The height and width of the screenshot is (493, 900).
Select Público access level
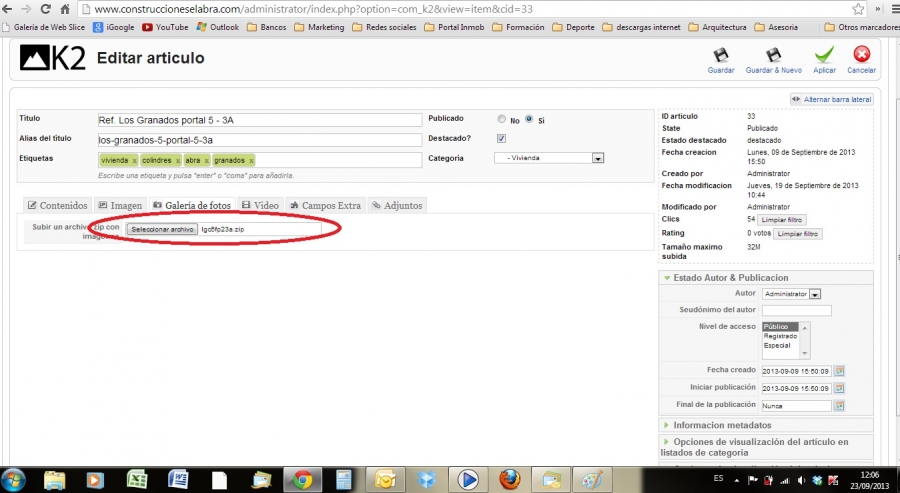[780, 327]
